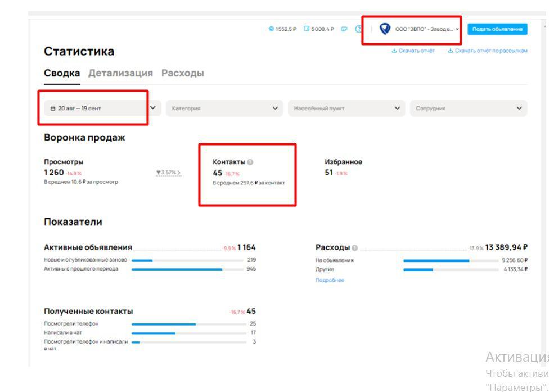Open the help question mark icon in the header
Screen dimensions: 549x392
pos(358,29)
